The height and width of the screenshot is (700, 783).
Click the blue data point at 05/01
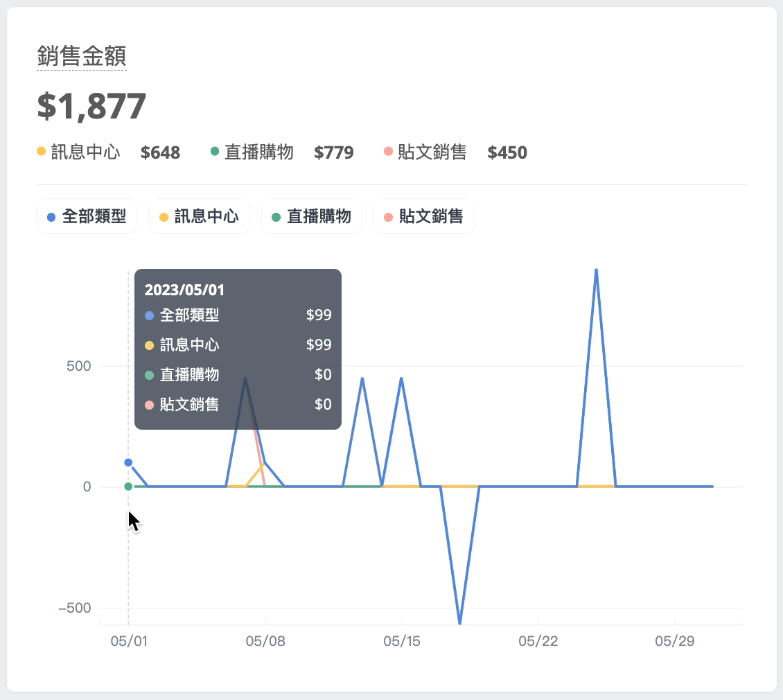coord(128,463)
